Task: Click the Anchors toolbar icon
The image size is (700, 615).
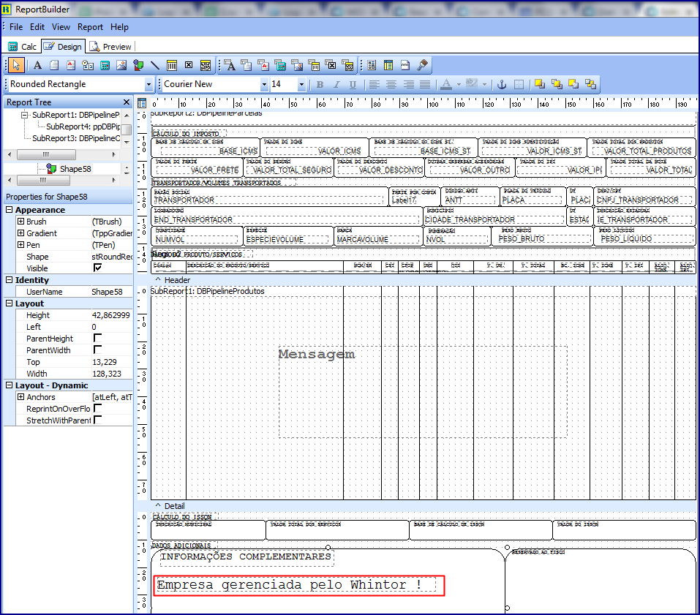Action: point(502,84)
